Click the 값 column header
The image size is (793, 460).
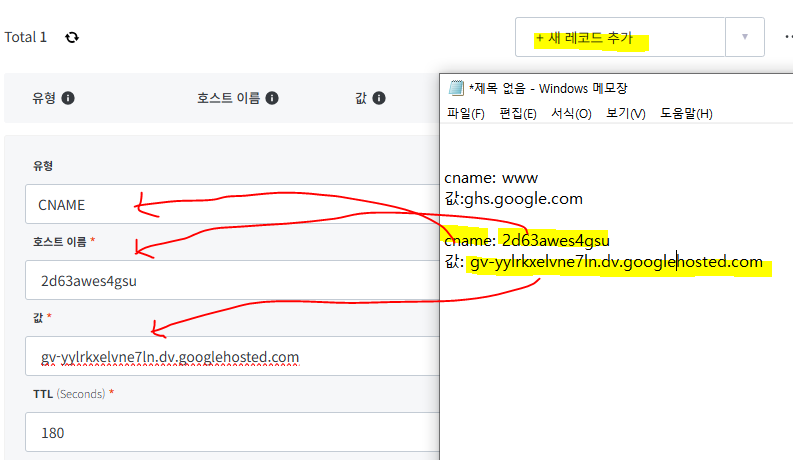(x=361, y=98)
